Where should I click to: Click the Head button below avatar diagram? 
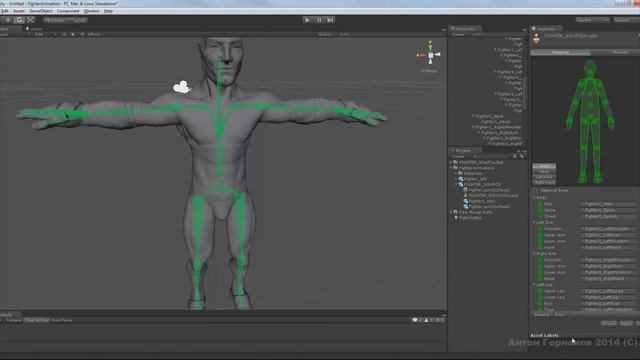tap(544, 172)
